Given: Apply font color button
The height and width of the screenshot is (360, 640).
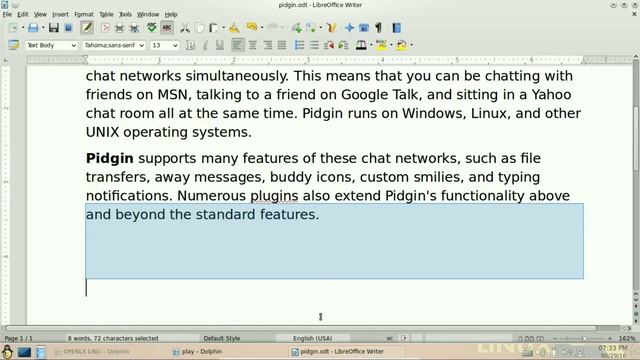Looking at the screenshot, I should click(361, 45).
